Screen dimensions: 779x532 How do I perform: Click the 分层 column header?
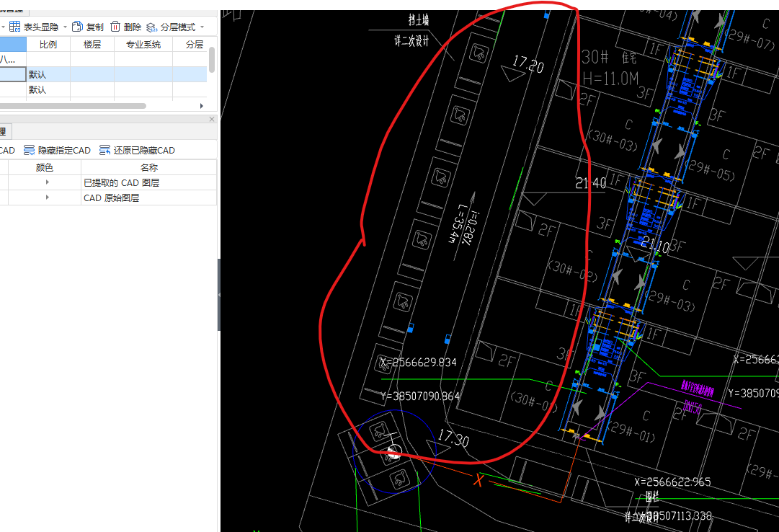pyautogui.click(x=195, y=44)
